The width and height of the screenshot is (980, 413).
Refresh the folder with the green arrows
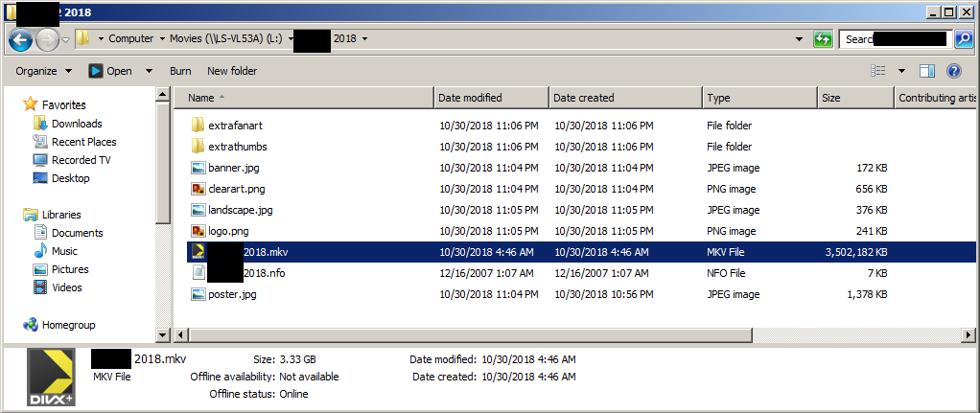pyautogui.click(x=823, y=39)
